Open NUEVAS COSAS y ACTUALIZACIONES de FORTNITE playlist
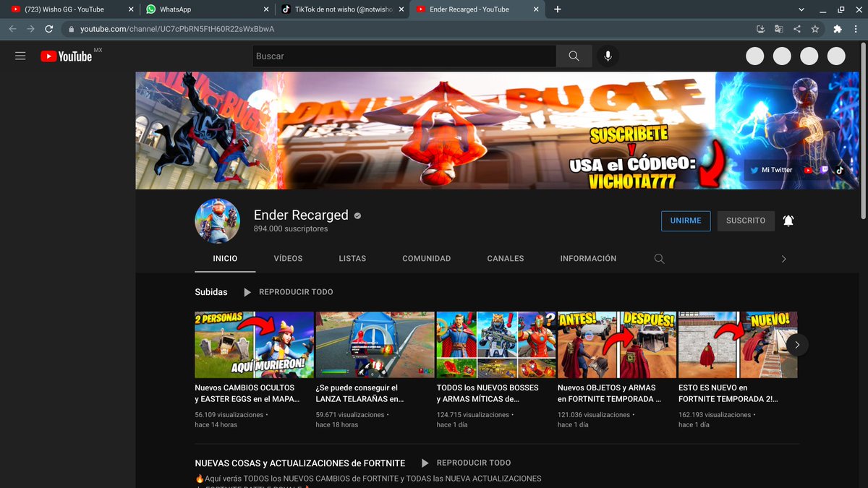Viewport: 868px width, 488px height. [300, 463]
